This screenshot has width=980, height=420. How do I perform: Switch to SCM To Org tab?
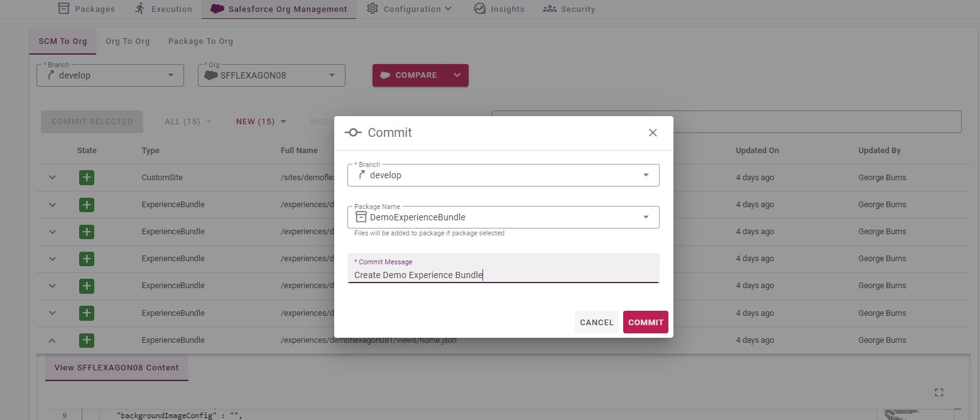pos(63,41)
